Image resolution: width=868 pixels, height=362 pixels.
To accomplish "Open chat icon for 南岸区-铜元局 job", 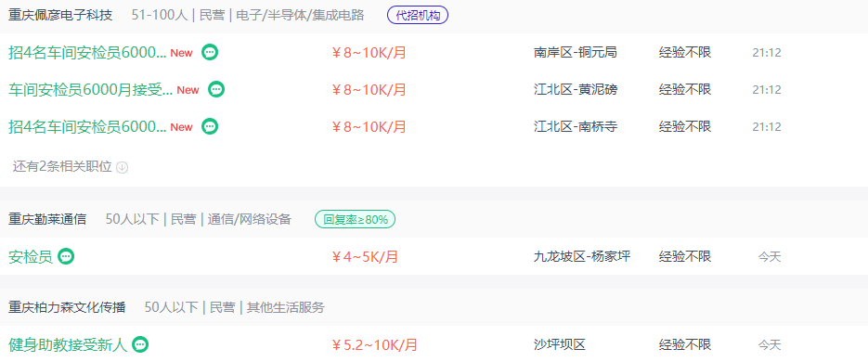I will [210, 52].
